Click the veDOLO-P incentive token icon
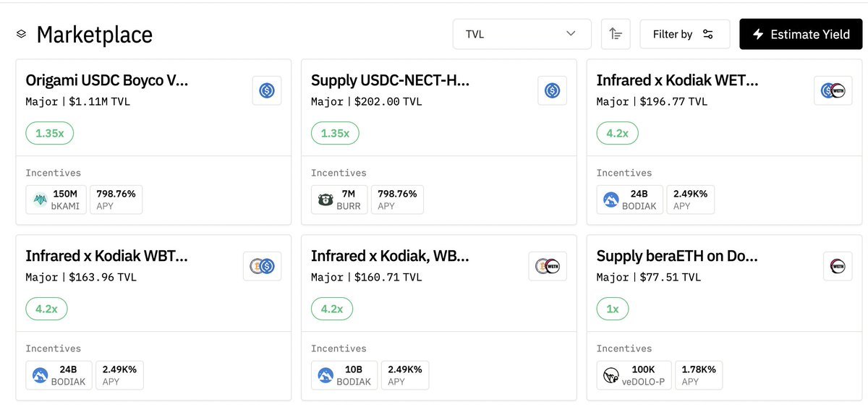The width and height of the screenshot is (868, 407). click(x=611, y=375)
